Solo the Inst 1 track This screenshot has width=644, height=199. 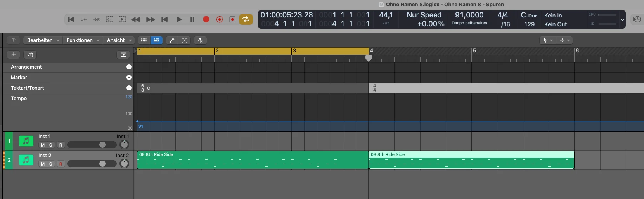pyautogui.click(x=50, y=145)
